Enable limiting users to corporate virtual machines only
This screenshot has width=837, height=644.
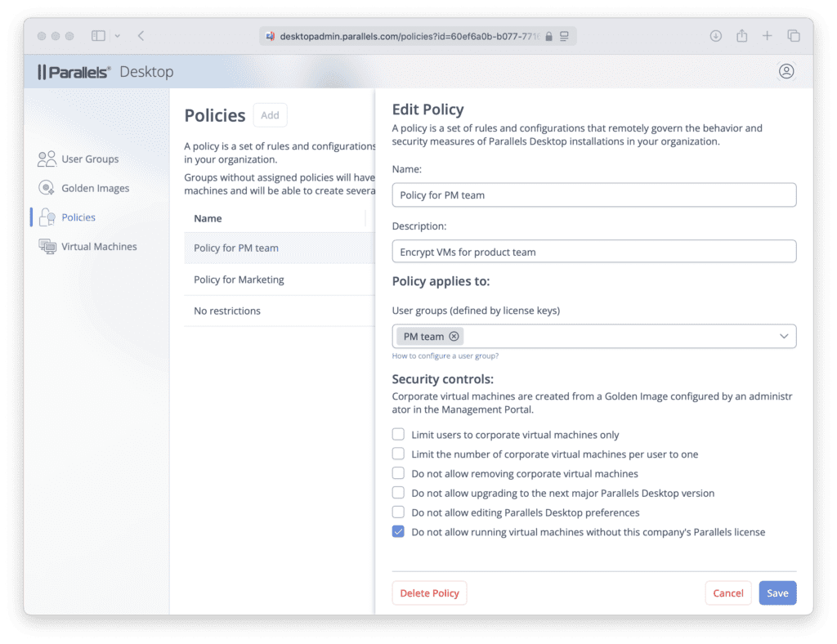point(398,434)
